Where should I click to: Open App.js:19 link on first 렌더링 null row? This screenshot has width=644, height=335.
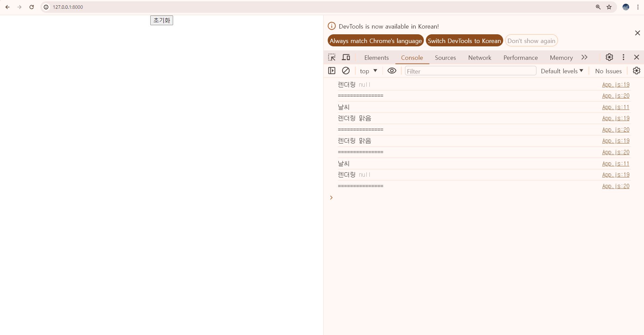pyautogui.click(x=616, y=85)
